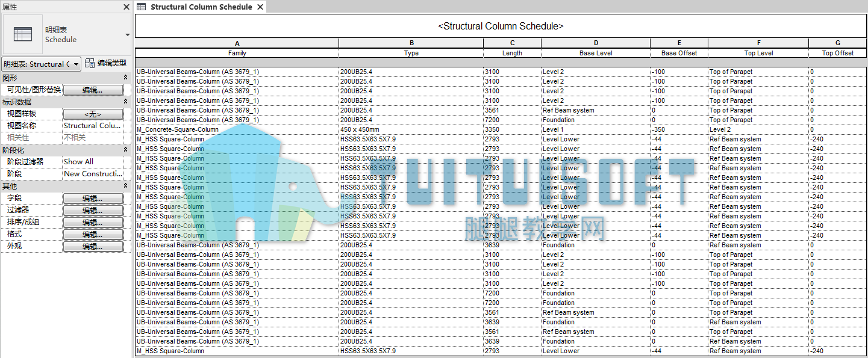Open the 明细表: Structural C instance dropdown
The height and width of the screenshot is (358, 868).
(42, 64)
